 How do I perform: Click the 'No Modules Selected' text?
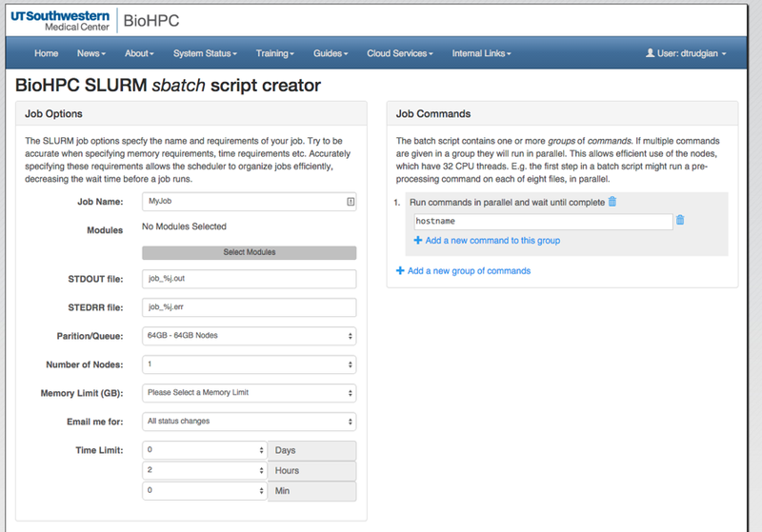[x=184, y=227]
